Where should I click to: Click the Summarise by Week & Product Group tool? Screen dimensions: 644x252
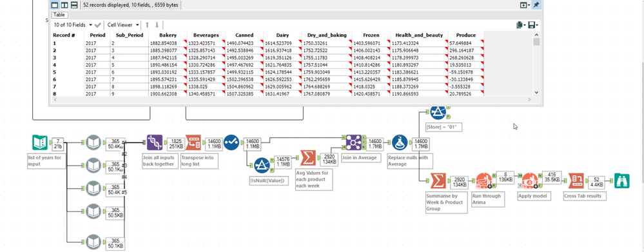pos(438,181)
